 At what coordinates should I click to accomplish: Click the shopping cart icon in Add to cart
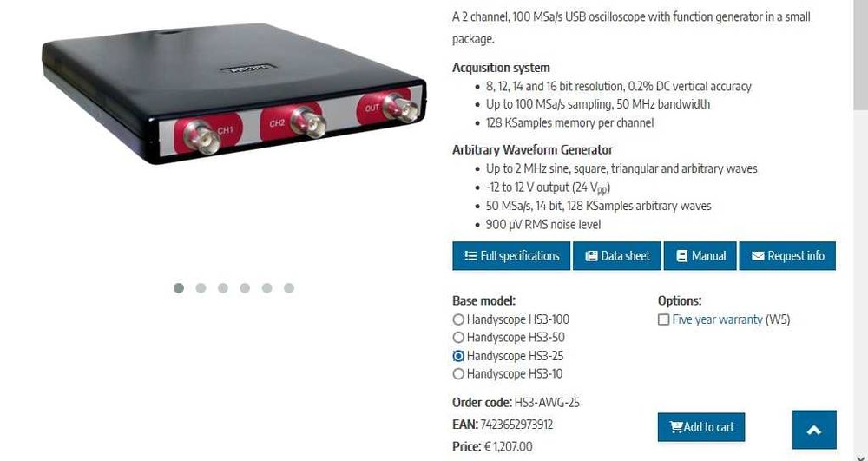point(676,426)
